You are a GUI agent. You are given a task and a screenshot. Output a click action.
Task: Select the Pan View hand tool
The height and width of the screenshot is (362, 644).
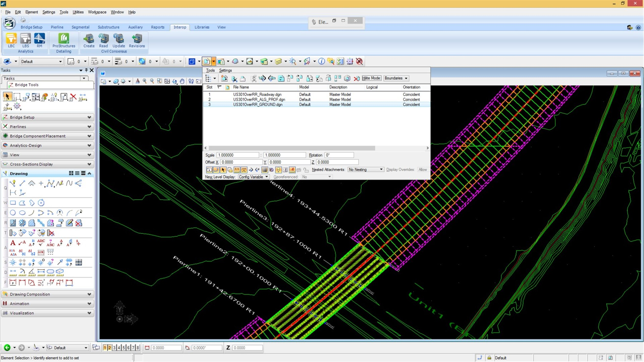[x=182, y=81]
